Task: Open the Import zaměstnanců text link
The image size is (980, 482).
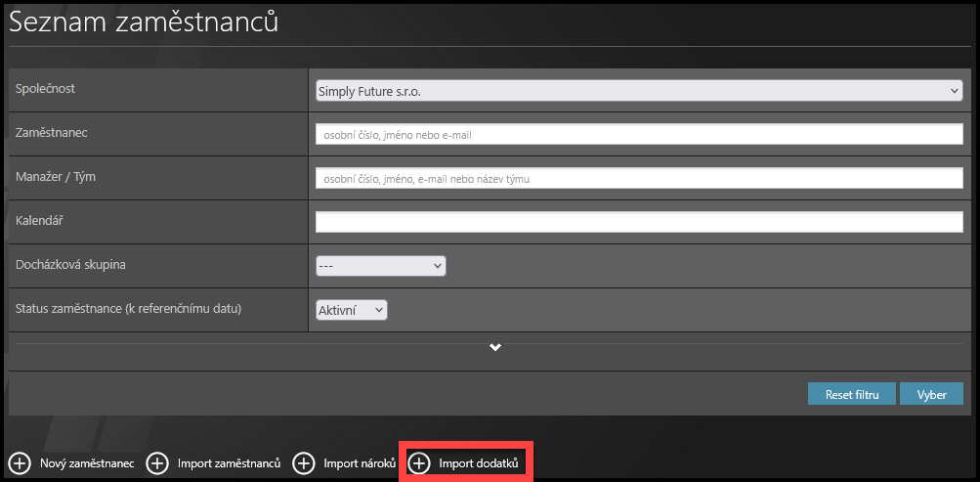Action: tap(229, 462)
